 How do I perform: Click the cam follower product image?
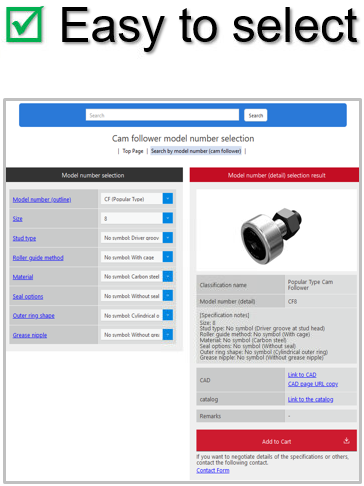271,235
